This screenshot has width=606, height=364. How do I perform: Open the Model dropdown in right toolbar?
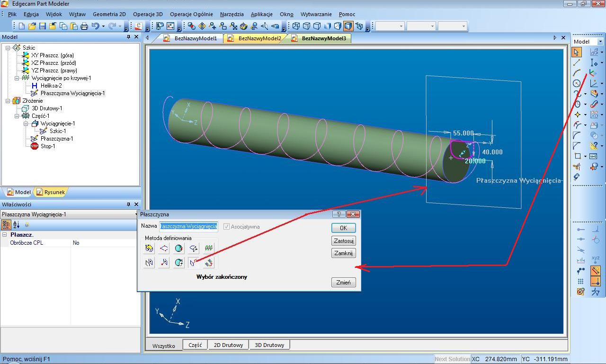pos(600,42)
